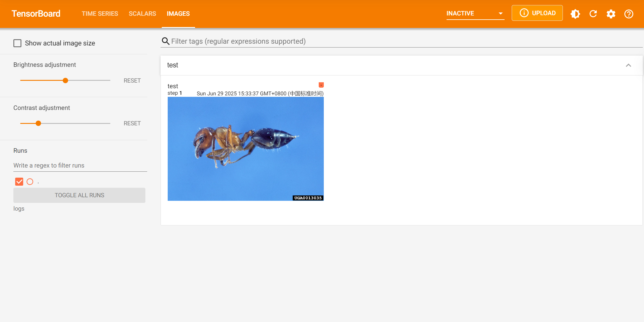Enable Show actual image size checkbox
644x322 pixels.
[18, 43]
